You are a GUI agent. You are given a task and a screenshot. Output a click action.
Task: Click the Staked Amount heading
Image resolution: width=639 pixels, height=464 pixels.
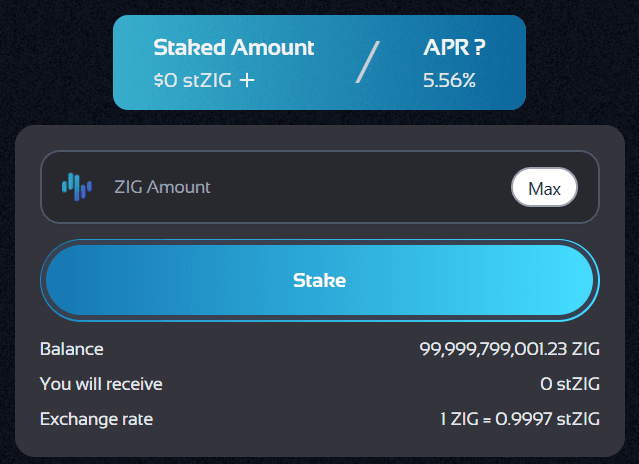pyautogui.click(x=233, y=48)
